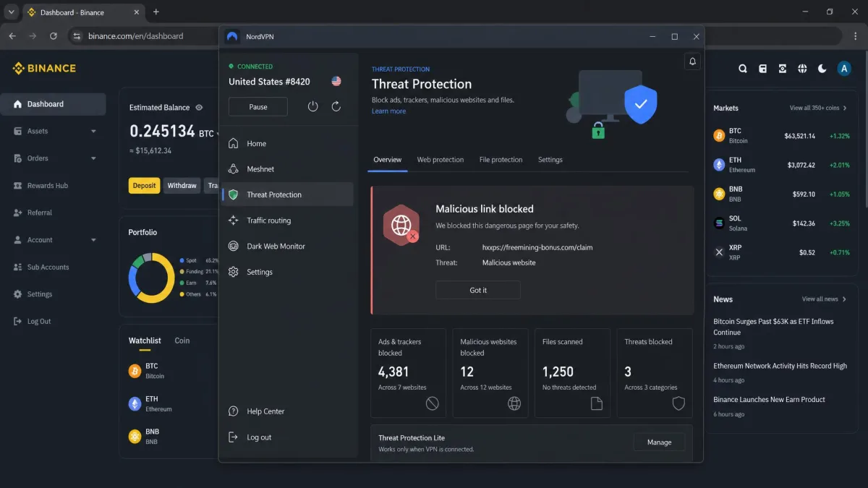868x488 pixels.
Task: Click the ETH icon in Watchlist
Action: click(x=135, y=403)
